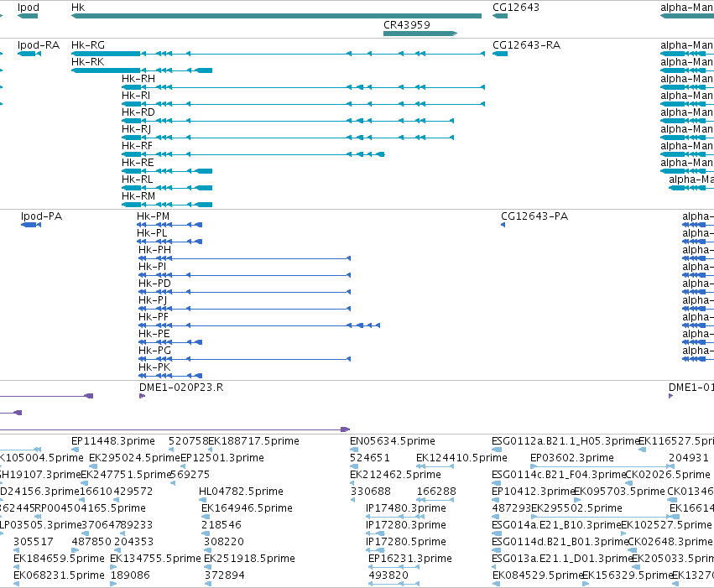
Task: Select the 189086 feature label
Action: (x=130, y=575)
